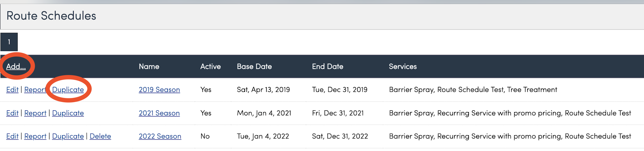Viewport: 644px width, 151px height.
Task: Open the 2021 Season name link
Action: point(159,113)
